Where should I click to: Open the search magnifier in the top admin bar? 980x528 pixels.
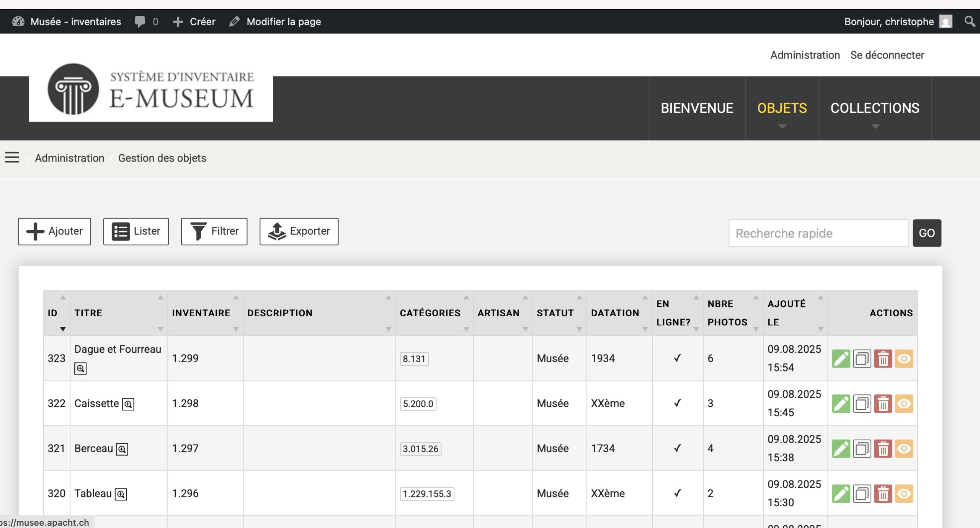[969, 21]
